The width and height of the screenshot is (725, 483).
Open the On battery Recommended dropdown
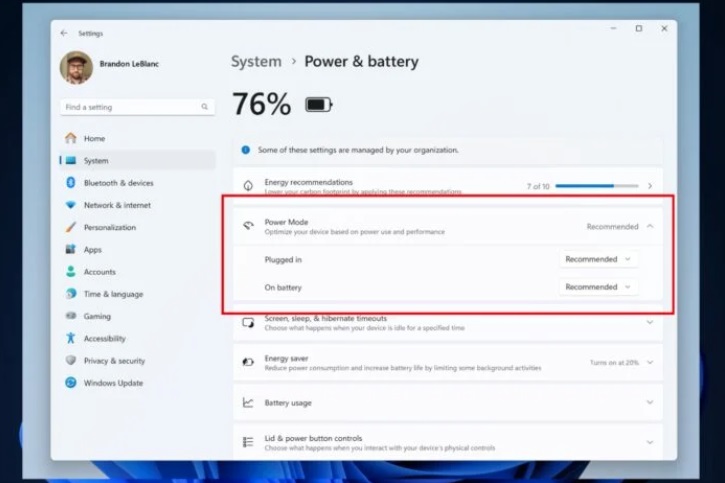pyautogui.click(x=598, y=287)
